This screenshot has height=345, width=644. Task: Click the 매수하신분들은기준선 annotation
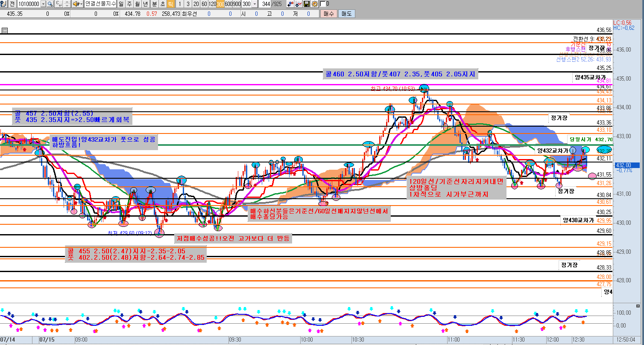click(x=319, y=214)
